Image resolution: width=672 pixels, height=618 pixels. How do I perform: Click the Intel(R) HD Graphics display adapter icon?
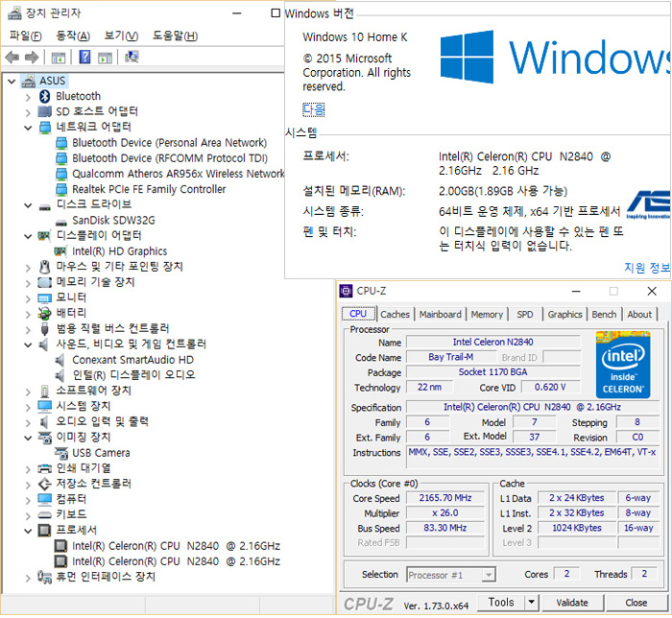click(60, 251)
